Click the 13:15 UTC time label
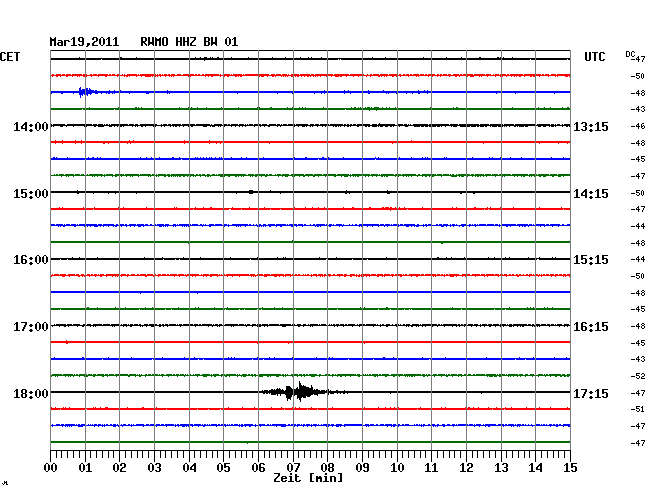Image resolution: width=650 pixels, height=494 pixels. 591,126
